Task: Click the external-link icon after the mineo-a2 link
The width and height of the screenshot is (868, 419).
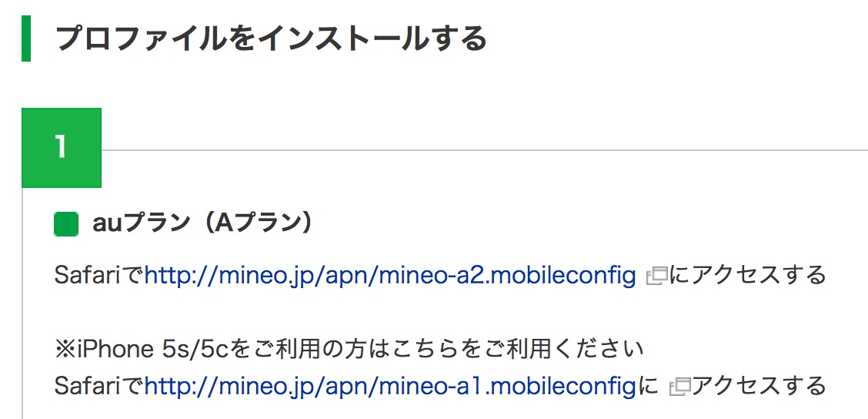Action: point(656,277)
